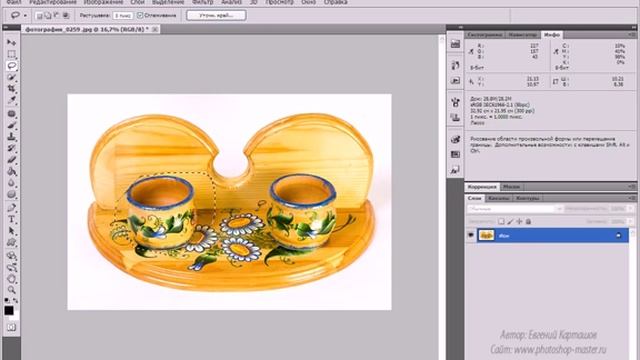Image resolution: width=640 pixels, height=360 pixels.
Task: Toggle lock all padlock in Слои
Action: 528,222
